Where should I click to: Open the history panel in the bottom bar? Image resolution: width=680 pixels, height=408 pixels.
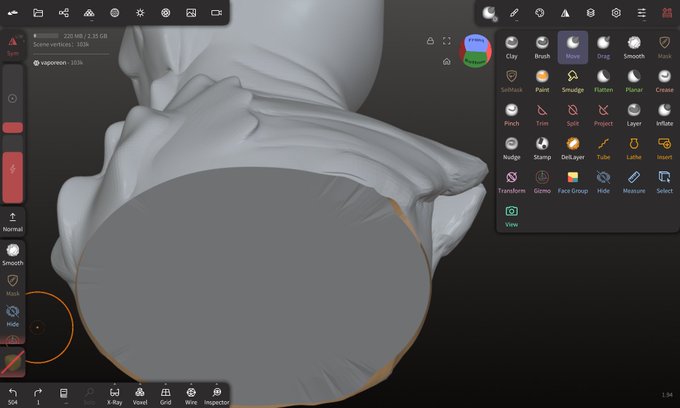click(x=63, y=395)
